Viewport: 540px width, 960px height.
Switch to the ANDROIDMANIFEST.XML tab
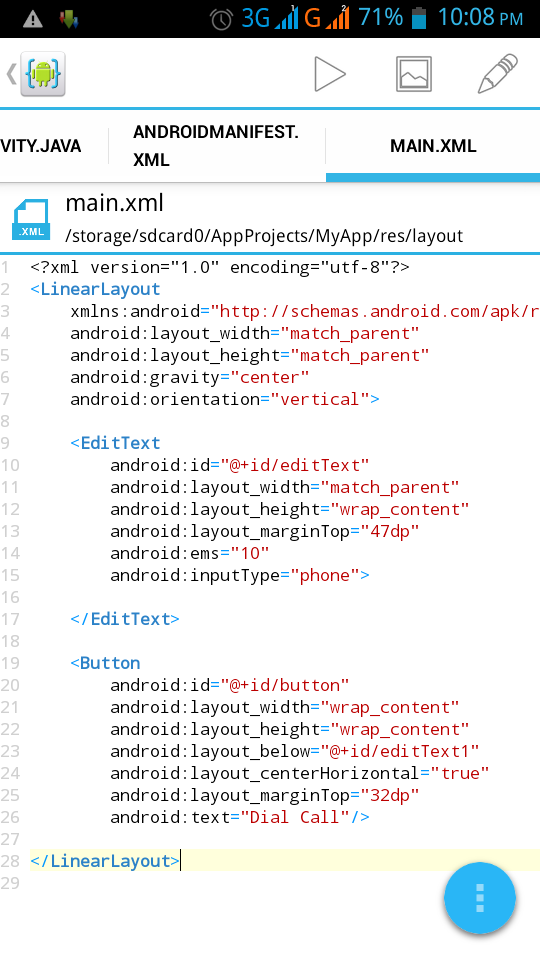[x=216, y=146]
